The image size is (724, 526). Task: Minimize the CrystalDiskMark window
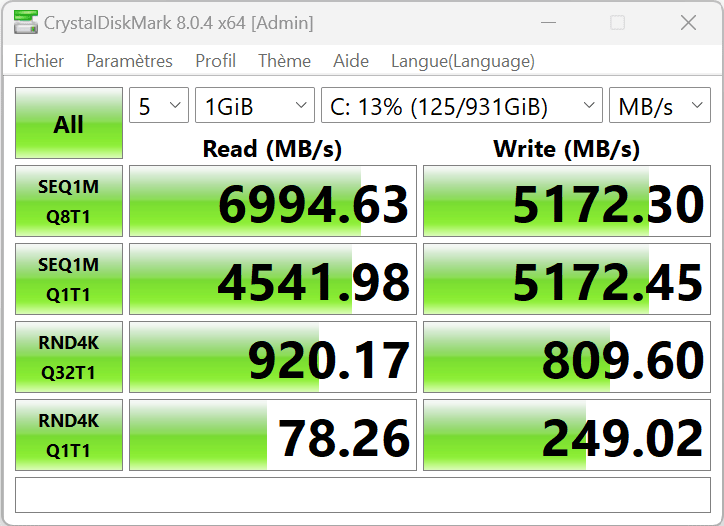pyautogui.click(x=548, y=23)
